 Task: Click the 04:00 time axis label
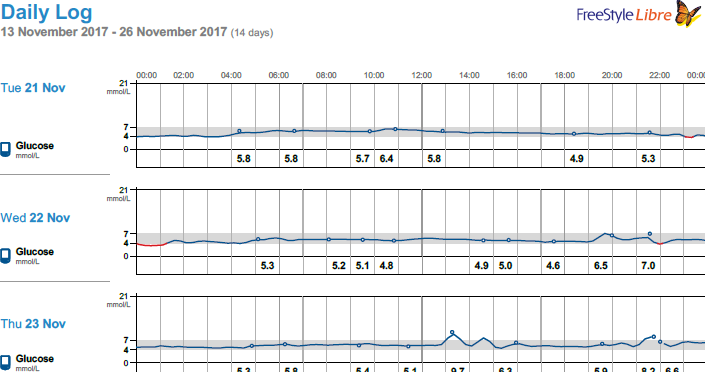coord(231,75)
